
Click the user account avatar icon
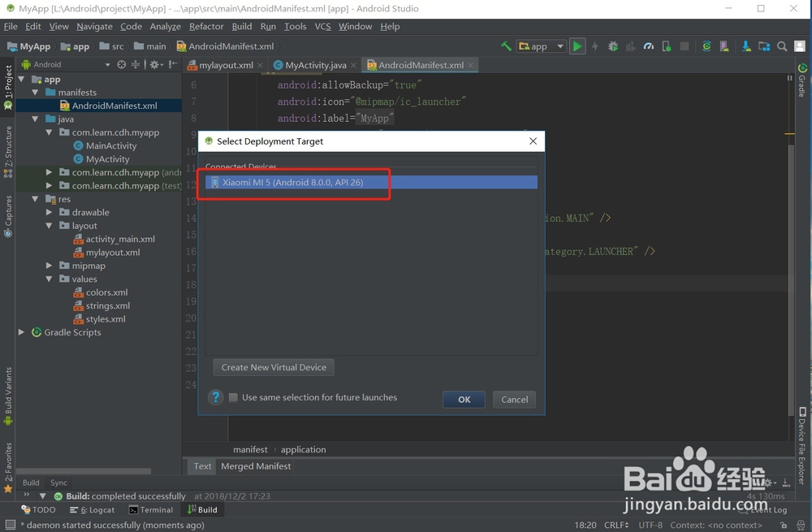tap(800, 46)
